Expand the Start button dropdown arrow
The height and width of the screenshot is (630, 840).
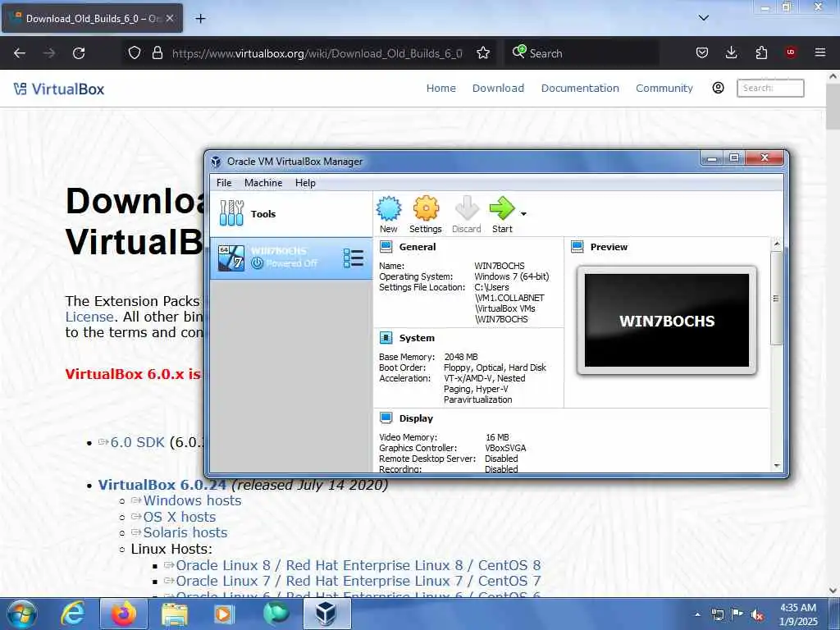pyautogui.click(x=523, y=214)
